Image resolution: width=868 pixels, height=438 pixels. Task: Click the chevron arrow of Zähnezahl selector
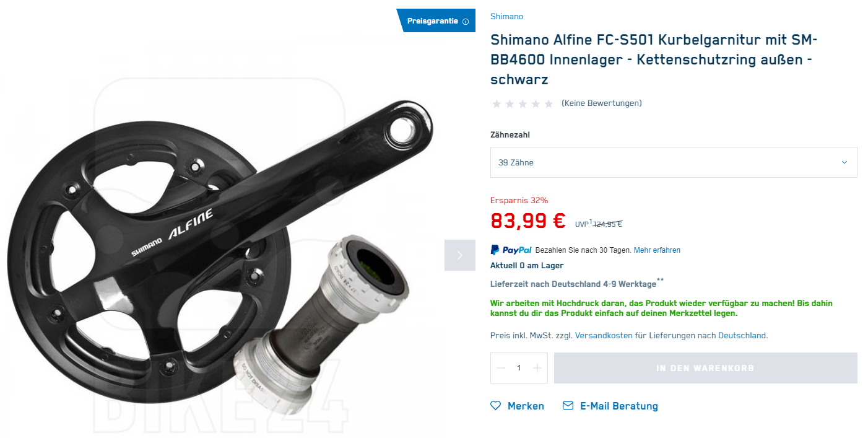tap(844, 162)
